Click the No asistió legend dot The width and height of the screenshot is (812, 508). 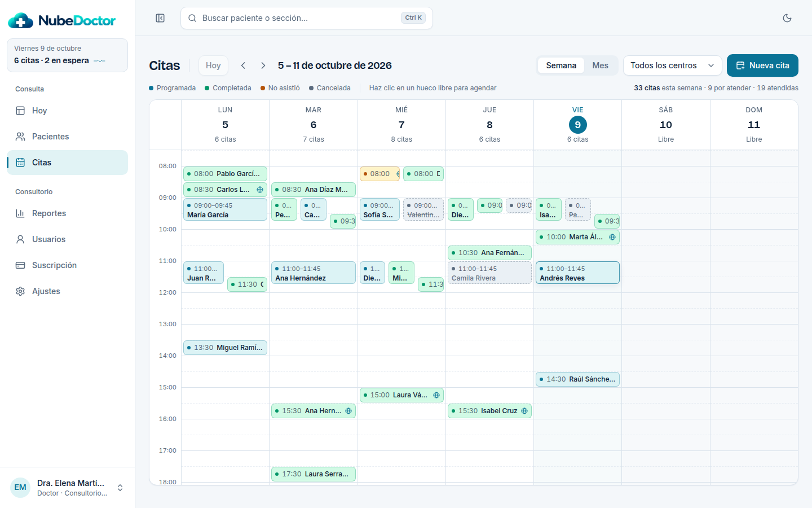[263, 88]
